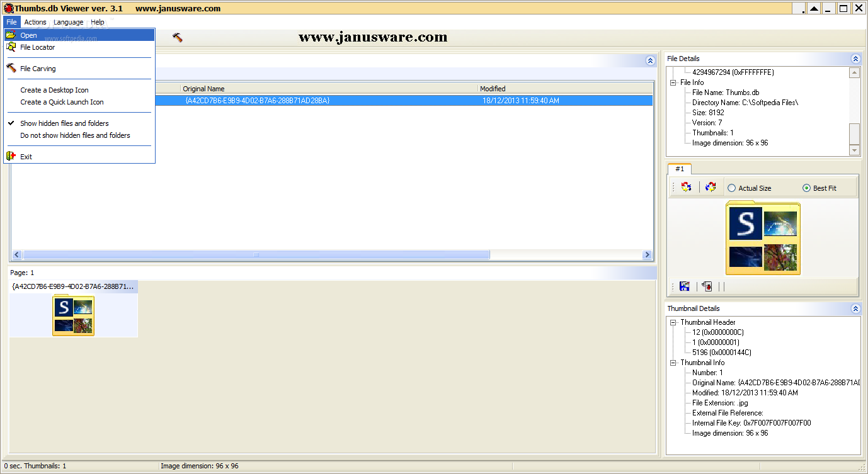This screenshot has height=474, width=868.
Task: Select Internal File Key tree item
Action: 751,423
